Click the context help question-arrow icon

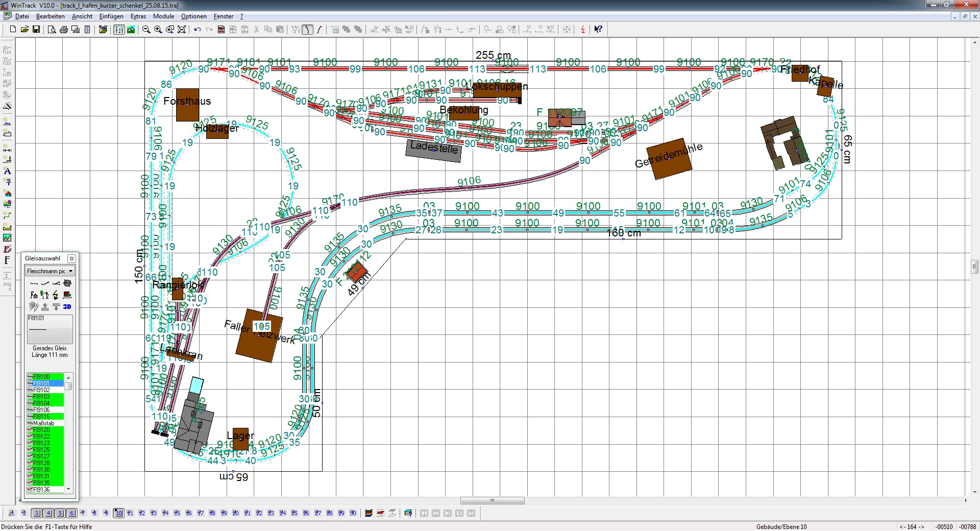click(598, 30)
